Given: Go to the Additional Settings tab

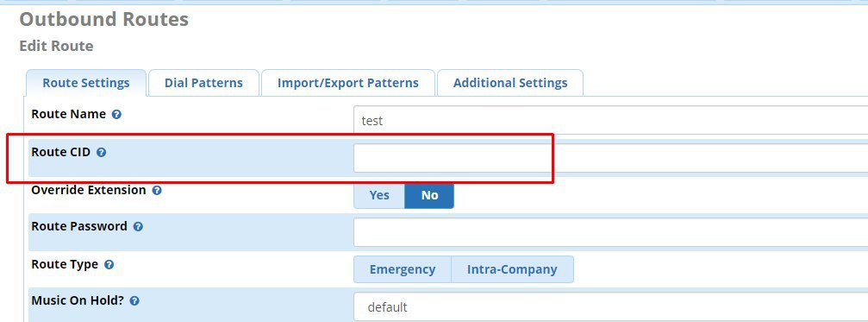Looking at the screenshot, I should click(x=510, y=83).
